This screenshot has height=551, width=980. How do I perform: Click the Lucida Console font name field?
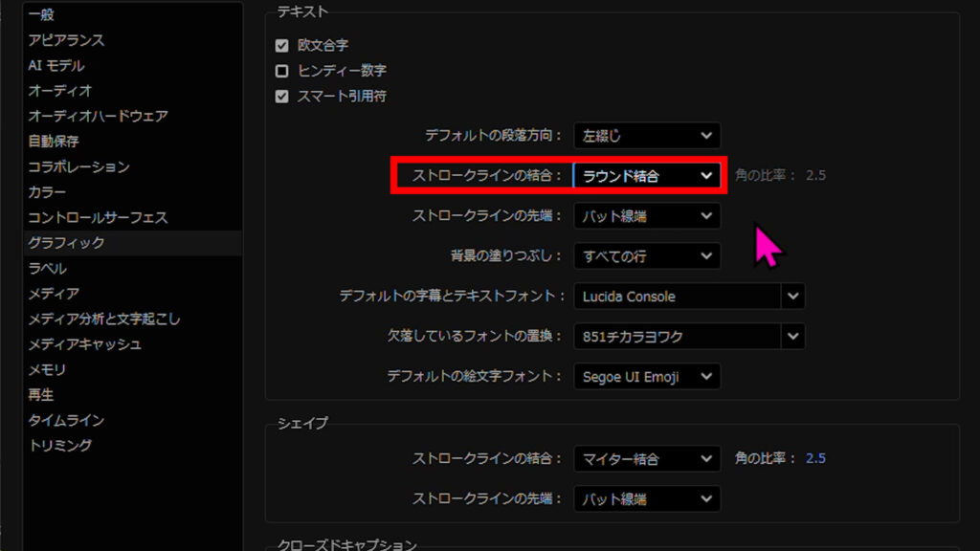click(678, 297)
